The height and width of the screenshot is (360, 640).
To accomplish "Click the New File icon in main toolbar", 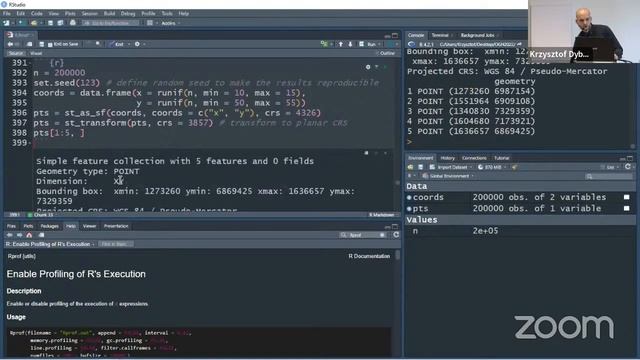I will pos(7,23).
